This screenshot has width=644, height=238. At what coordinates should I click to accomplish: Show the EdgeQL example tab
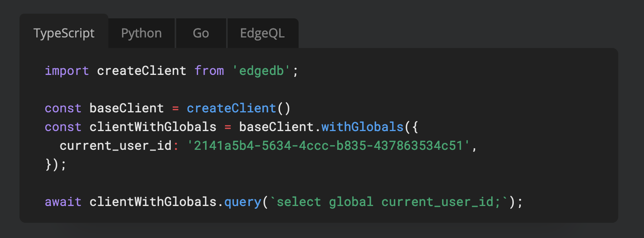(262, 33)
